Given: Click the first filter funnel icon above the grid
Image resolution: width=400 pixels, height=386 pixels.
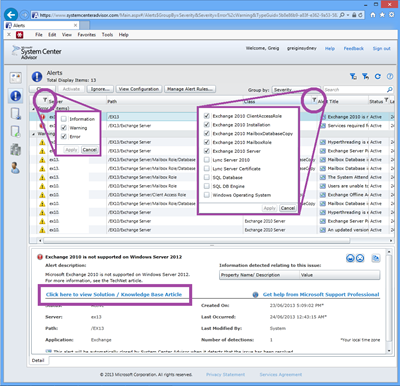Looking at the screenshot, I should (x=353, y=76).
